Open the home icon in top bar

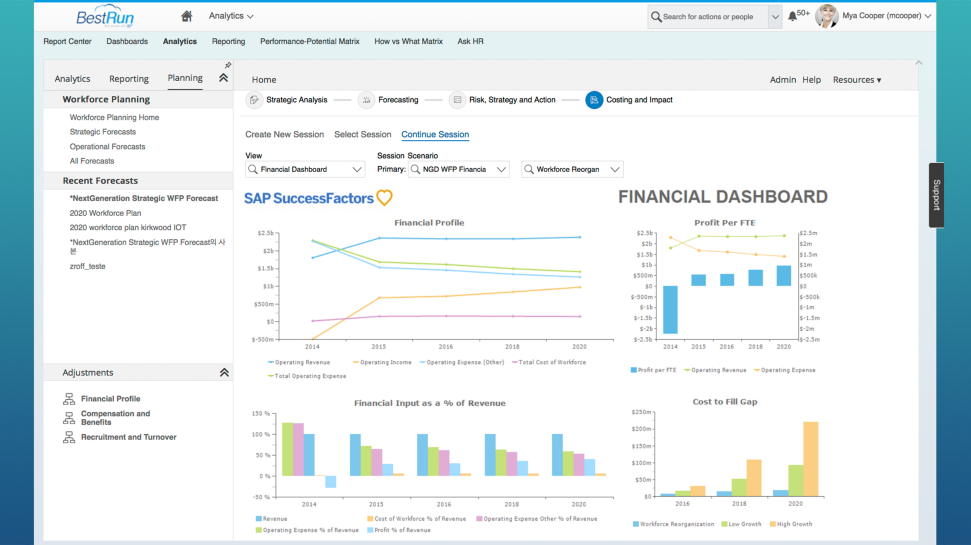click(x=186, y=16)
